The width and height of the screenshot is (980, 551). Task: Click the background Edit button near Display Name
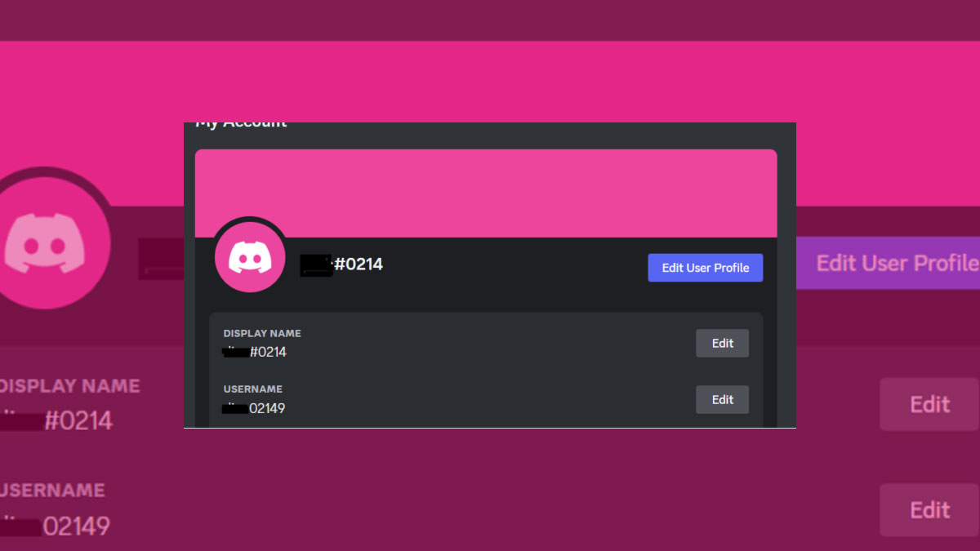point(929,404)
